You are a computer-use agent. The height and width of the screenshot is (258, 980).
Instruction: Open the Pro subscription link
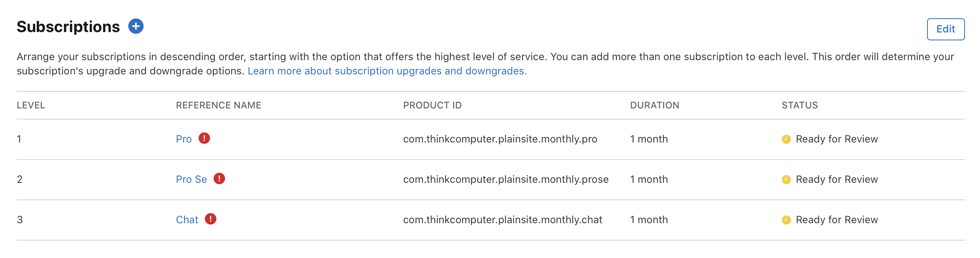184,139
